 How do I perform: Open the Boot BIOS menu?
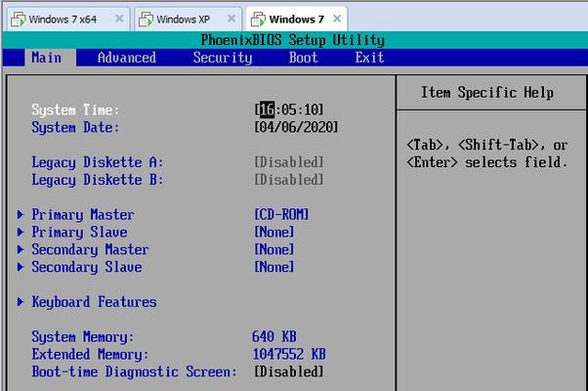tap(304, 58)
